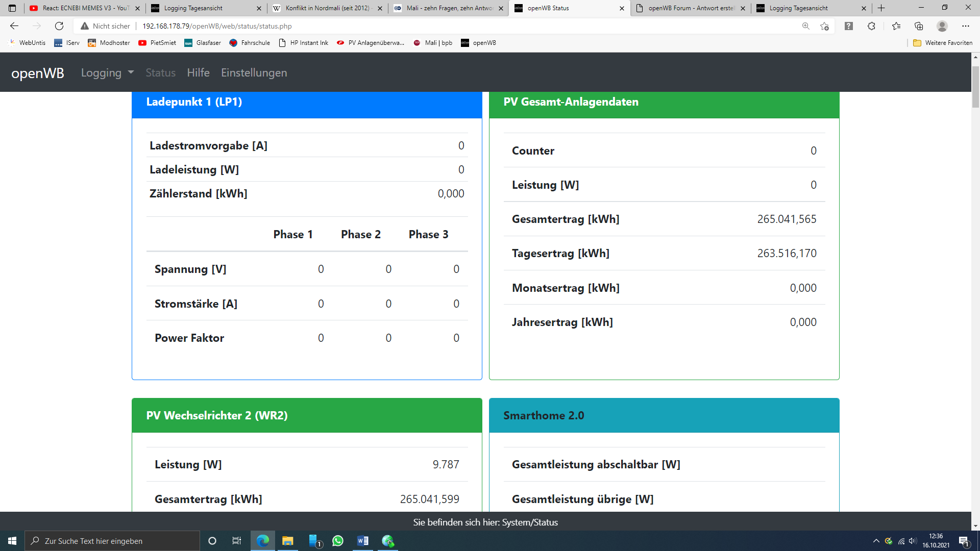Open Word from the taskbar
Viewport: 980px width, 551px height.
pyautogui.click(x=363, y=541)
